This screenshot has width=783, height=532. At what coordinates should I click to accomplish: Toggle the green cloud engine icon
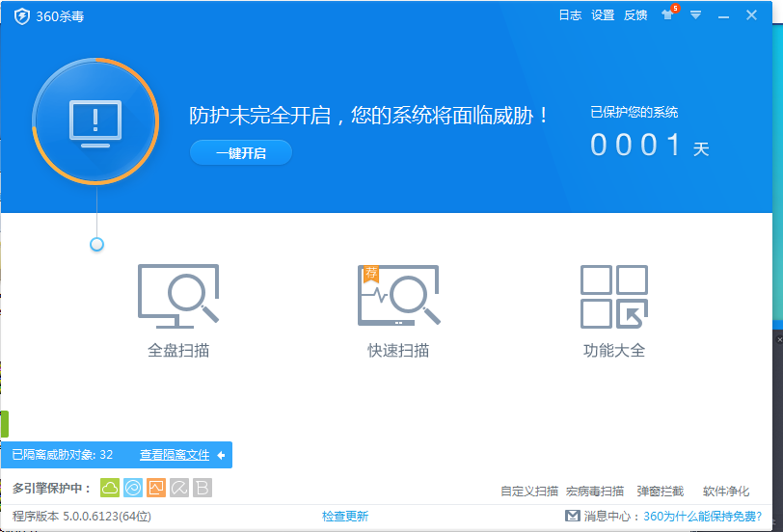tap(110, 488)
